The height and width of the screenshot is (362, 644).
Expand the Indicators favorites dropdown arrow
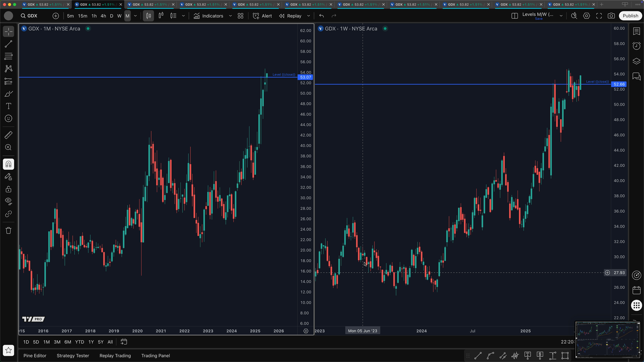pyautogui.click(x=230, y=16)
